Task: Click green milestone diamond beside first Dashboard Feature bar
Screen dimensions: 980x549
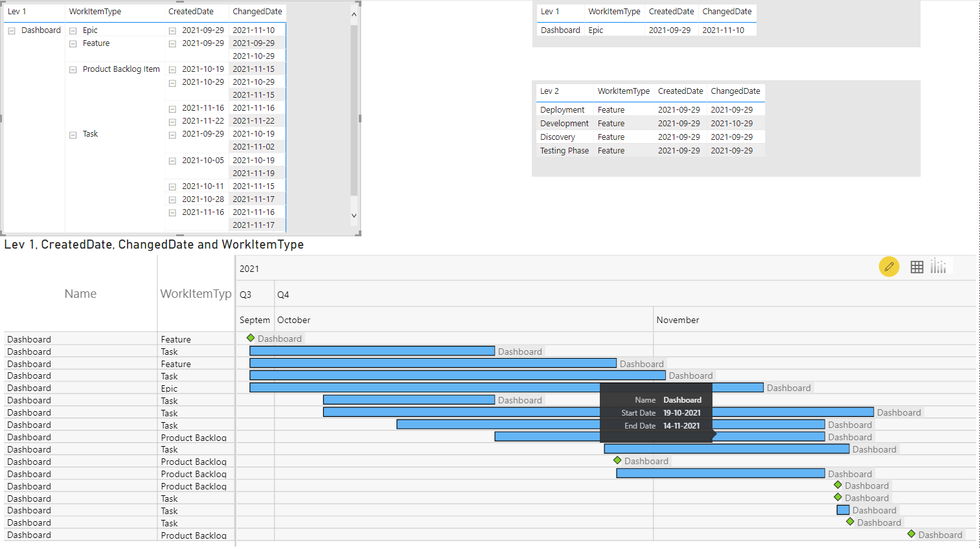Action: (x=251, y=337)
